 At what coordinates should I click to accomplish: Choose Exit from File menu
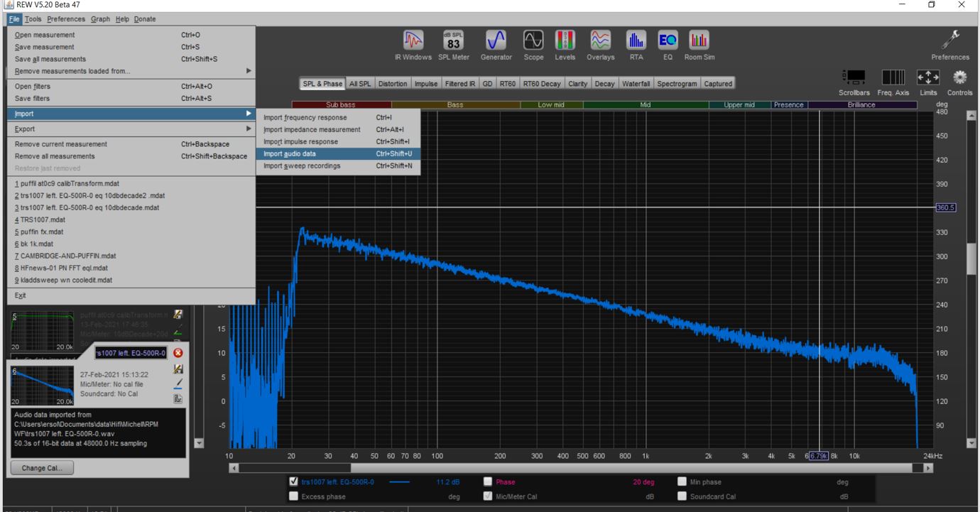pos(131,295)
